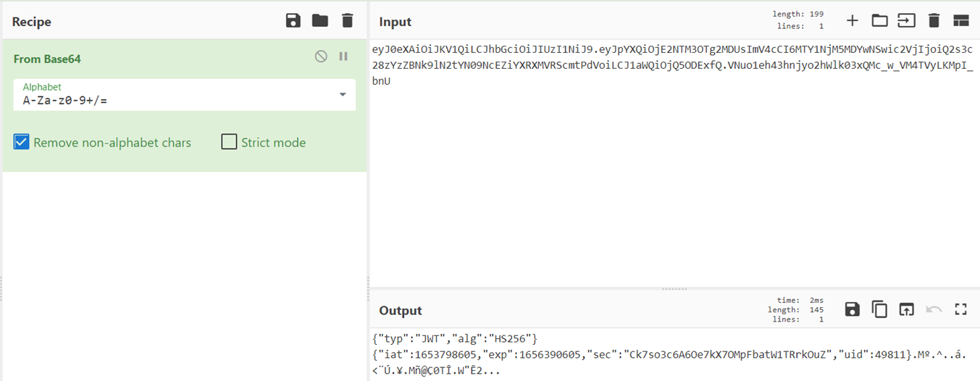This screenshot has height=381, width=980.
Task: Reset the input/output pane layout
Action: pyautogui.click(x=961, y=20)
